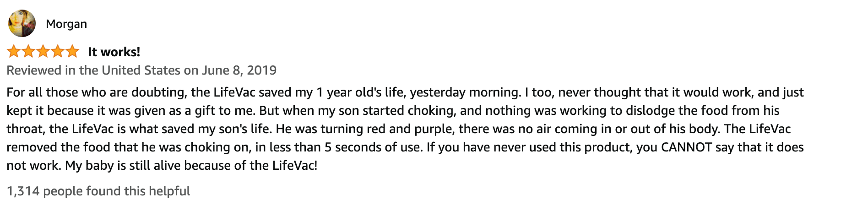This screenshot has width=868, height=205.
Task: Click the words "yesterday morning" in review
Action: pyautogui.click(x=465, y=92)
